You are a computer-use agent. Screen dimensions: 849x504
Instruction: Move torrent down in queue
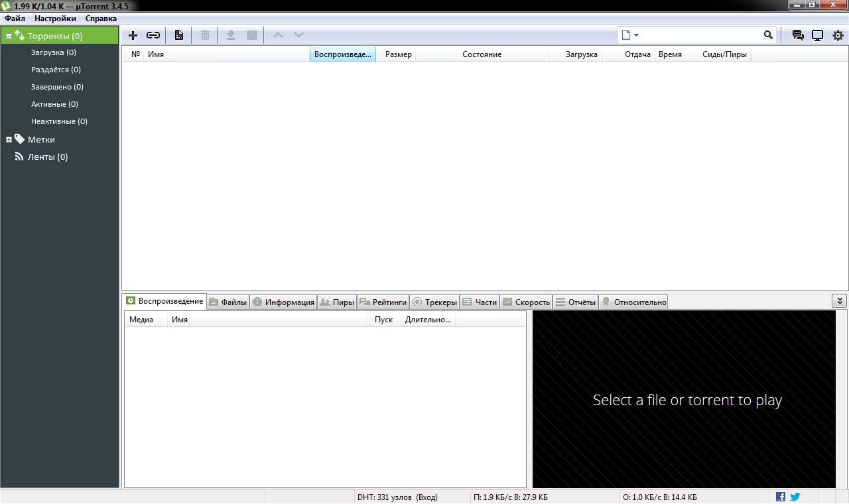click(x=298, y=34)
